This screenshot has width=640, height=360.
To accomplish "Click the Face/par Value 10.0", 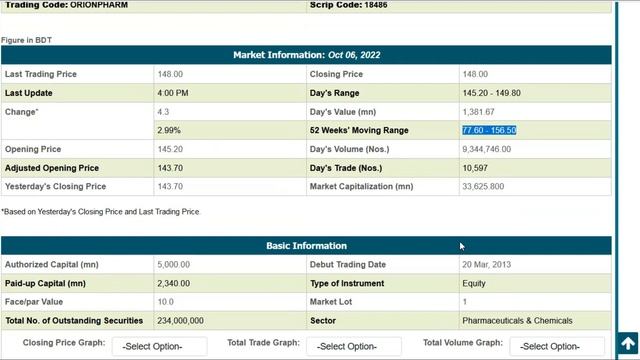I will [165, 302].
